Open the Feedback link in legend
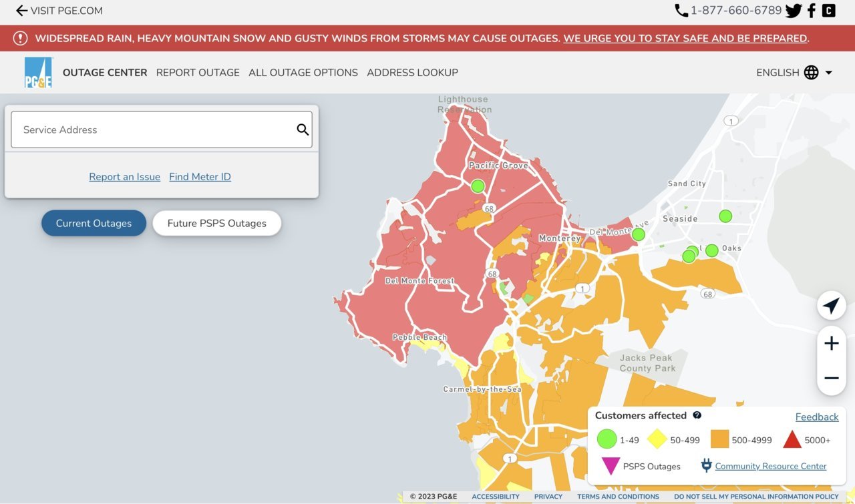The width and height of the screenshot is (855, 504). [817, 417]
